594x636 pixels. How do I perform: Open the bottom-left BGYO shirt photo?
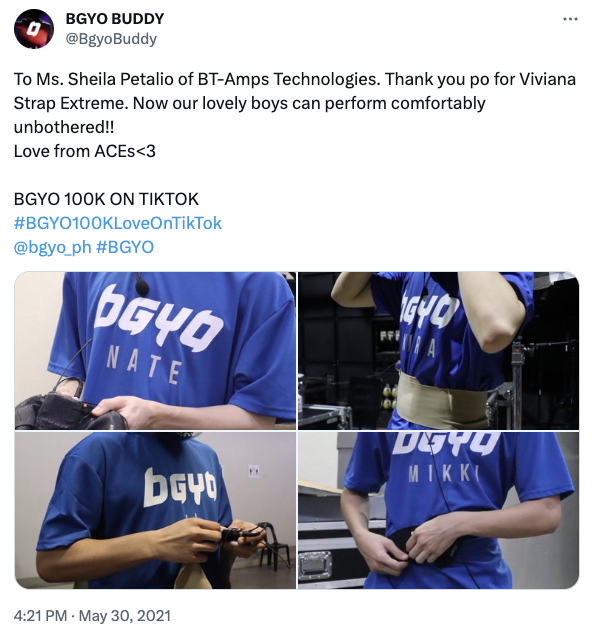[x=155, y=510]
